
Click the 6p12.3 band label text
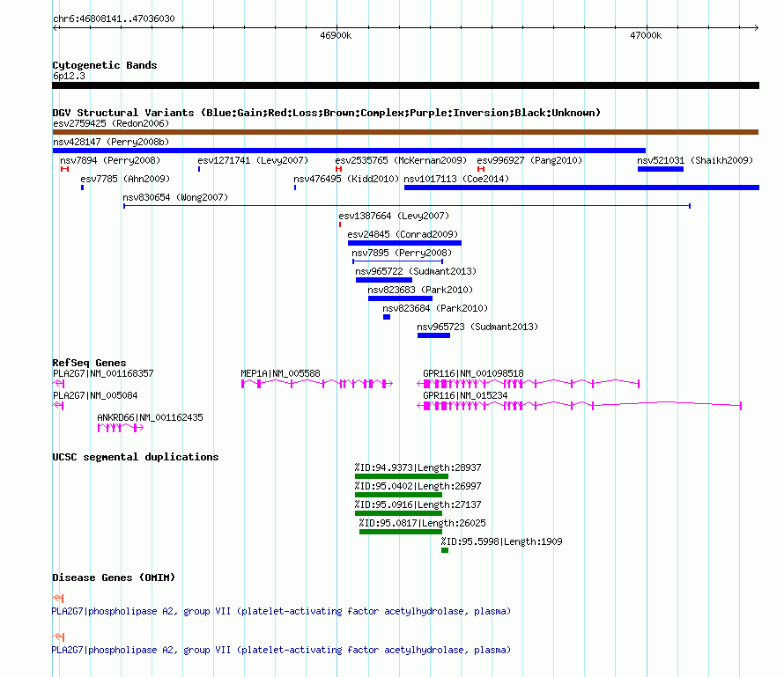(x=69, y=76)
